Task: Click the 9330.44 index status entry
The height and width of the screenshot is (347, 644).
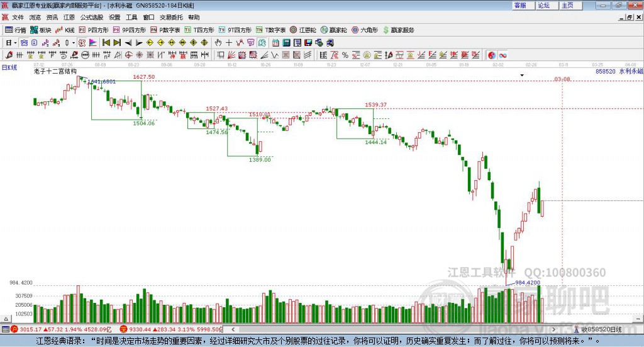Action: pyautogui.click(x=171, y=329)
